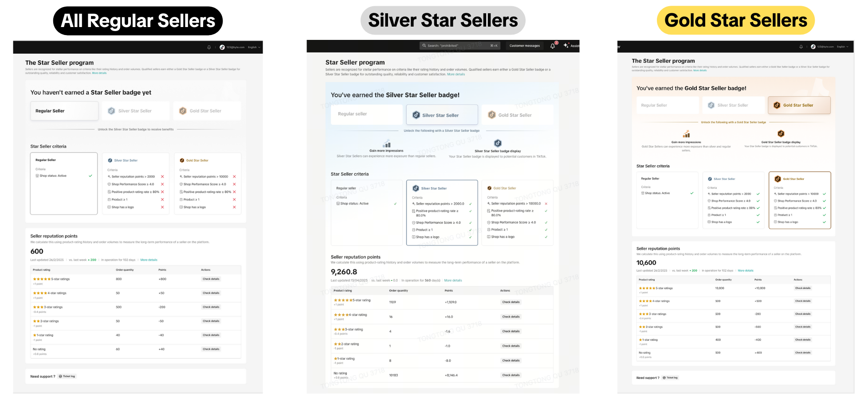Open More details link under Silver Star Seller program
This screenshot has width=868, height=394.
456,74
